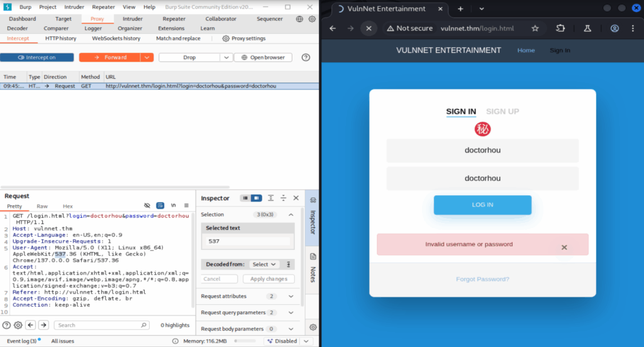Image resolution: width=644 pixels, height=347 pixels.
Task: Select the intercepted GET request row
Action: (x=159, y=86)
